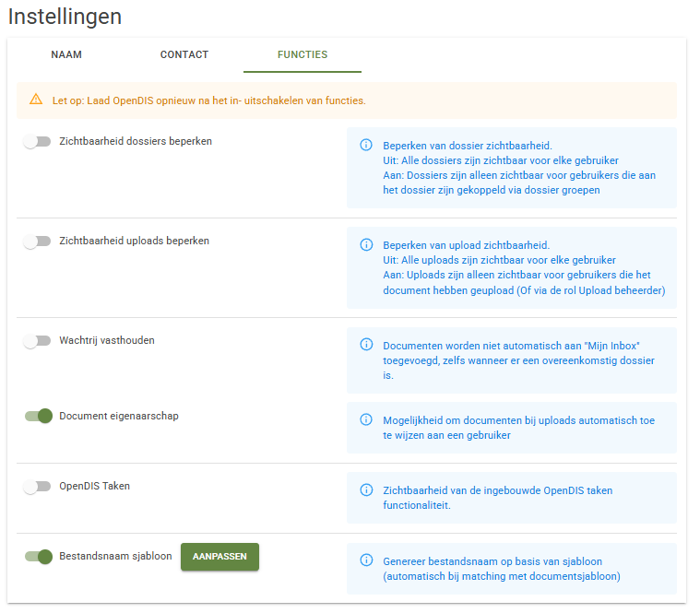Turn off Bestandsnaam sjabloon toggle

39,557
